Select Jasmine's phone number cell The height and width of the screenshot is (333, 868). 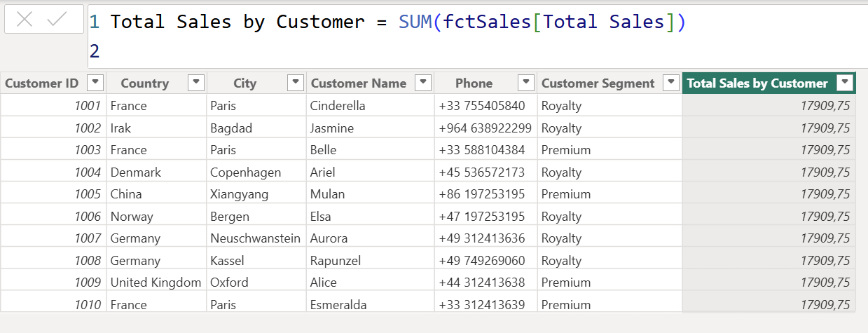tap(485, 128)
